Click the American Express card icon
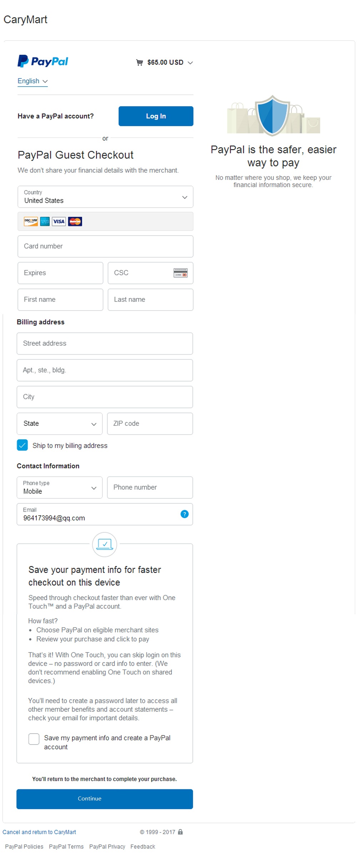This screenshot has height=868, width=357. click(45, 222)
